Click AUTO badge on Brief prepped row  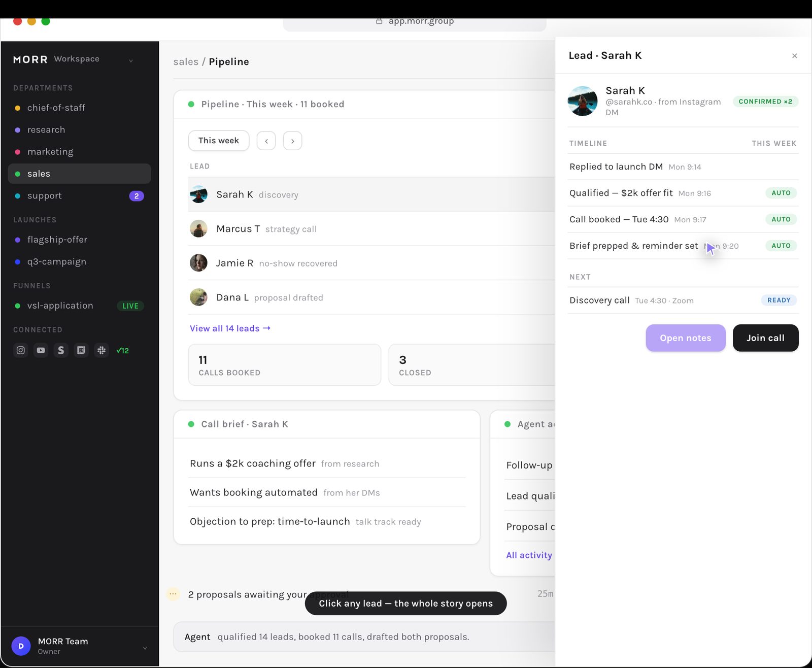[x=781, y=246]
